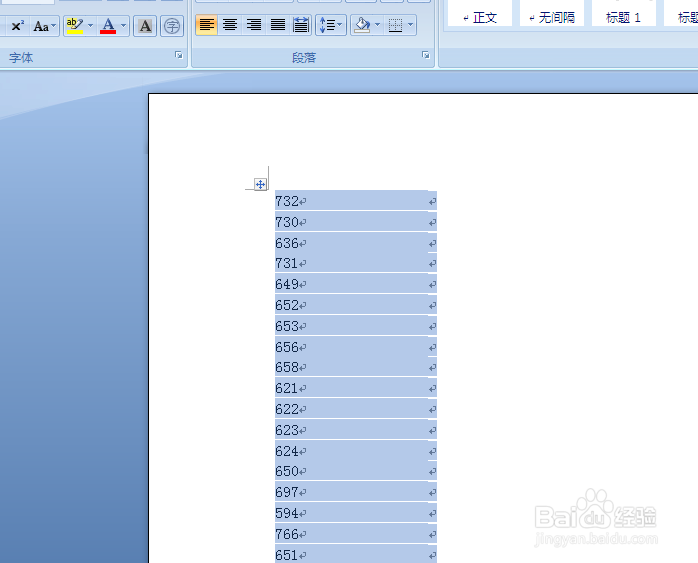Click the cell containing 622

(x=352, y=409)
